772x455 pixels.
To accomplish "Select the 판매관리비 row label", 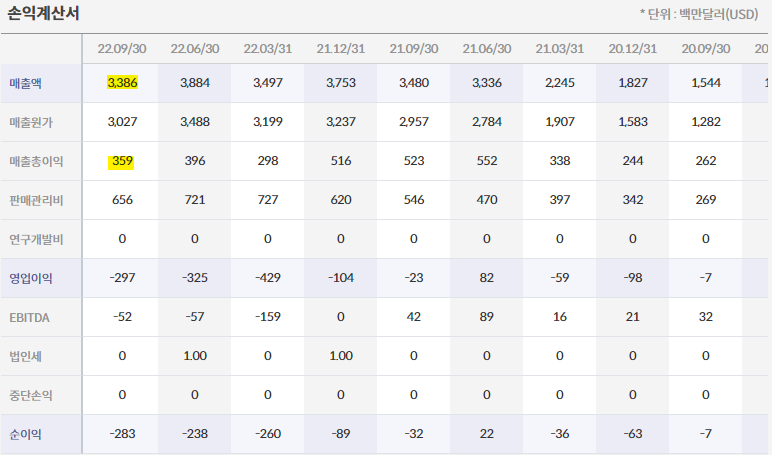I will (x=36, y=200).
